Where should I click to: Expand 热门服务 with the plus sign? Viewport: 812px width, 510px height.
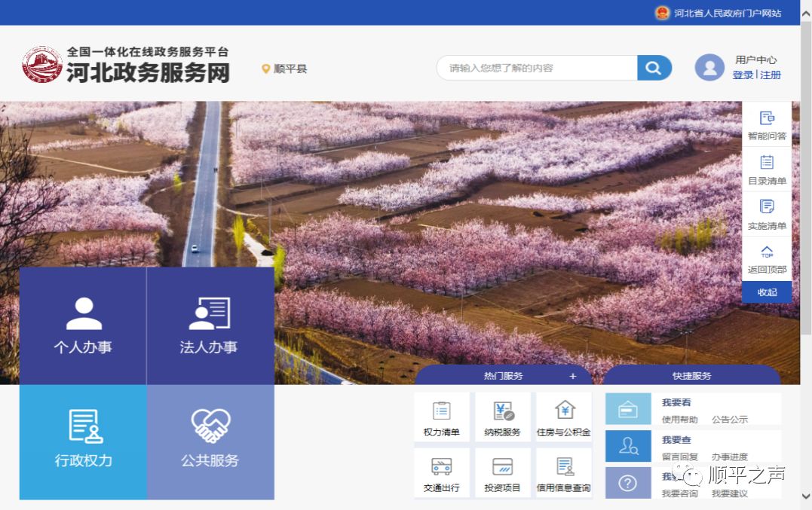573,375
